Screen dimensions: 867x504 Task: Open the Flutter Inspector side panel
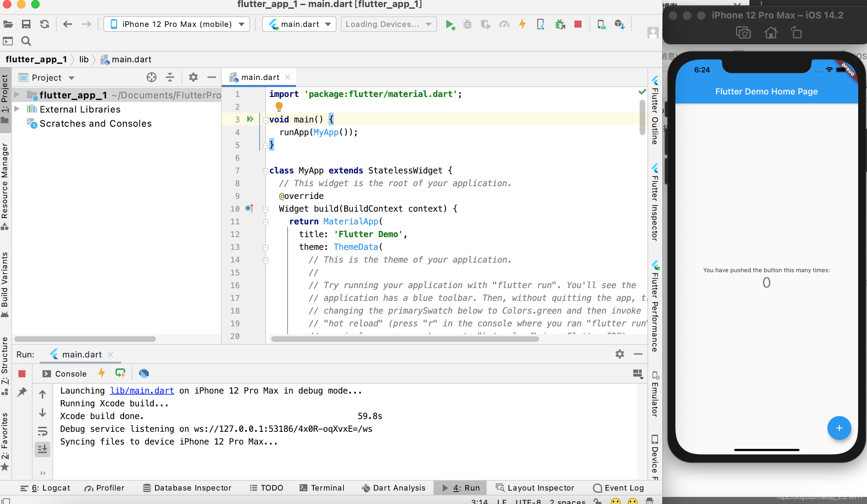coord(655,202)
